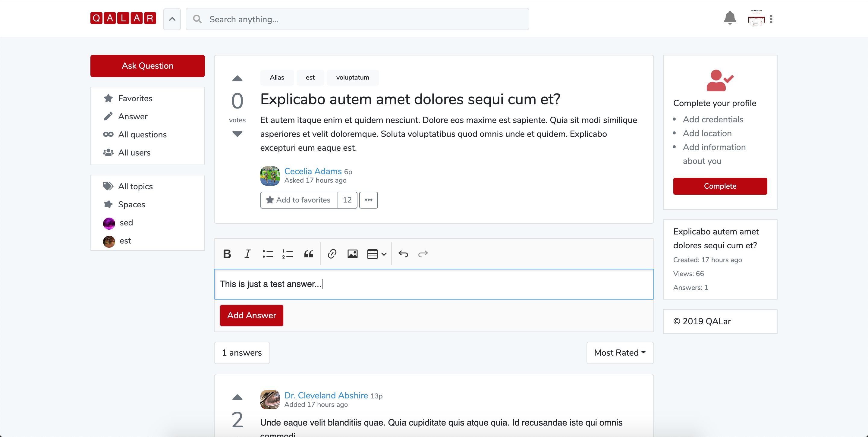
Task: Insert a link in the answer
Action: pyautogui.click(x=332, y=254)
